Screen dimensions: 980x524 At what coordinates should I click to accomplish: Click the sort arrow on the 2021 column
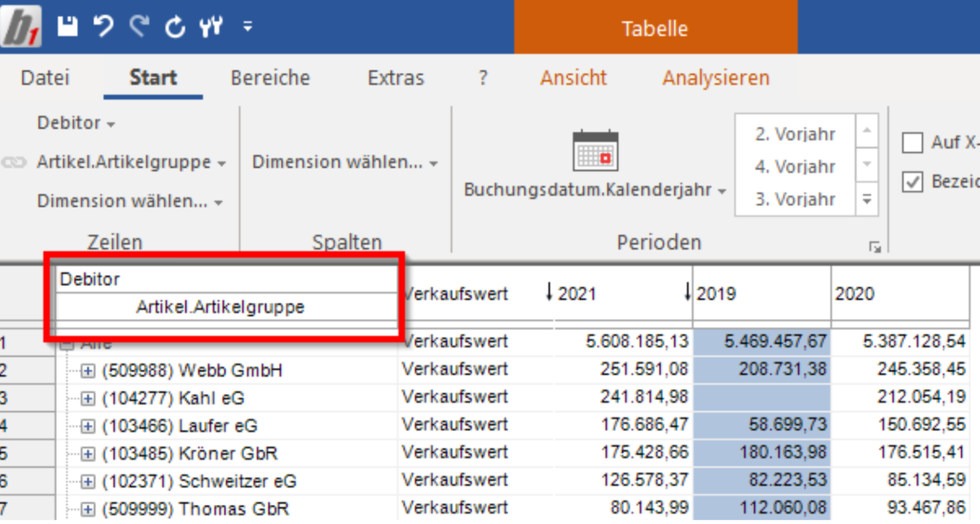pyautogui.click(x=548, y=292)
